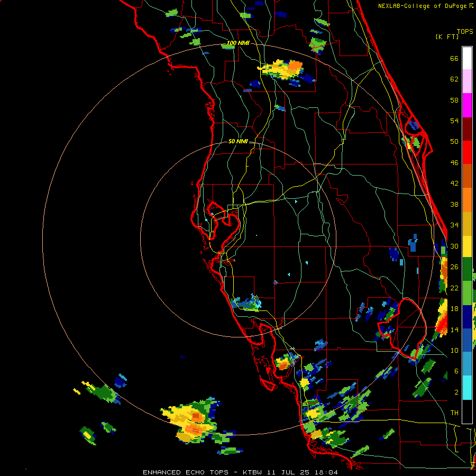This screenshot has width=476, height=476.
Task: Select the cyan 2 kft legend swatch
Action: coord(467,388)
